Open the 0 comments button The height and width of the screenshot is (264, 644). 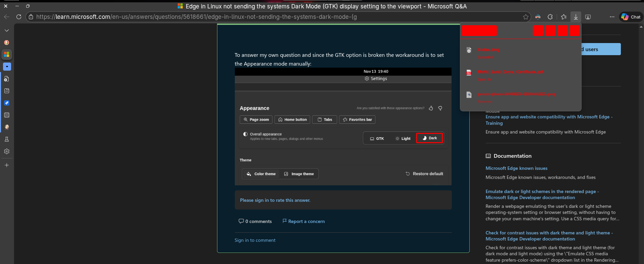pyautogui.click(x=255, y=221)
